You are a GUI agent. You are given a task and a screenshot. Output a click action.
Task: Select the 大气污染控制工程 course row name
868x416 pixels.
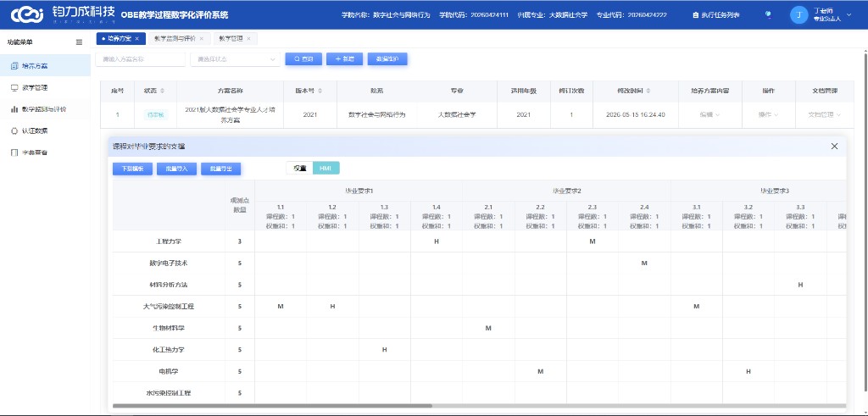(169, 307)
